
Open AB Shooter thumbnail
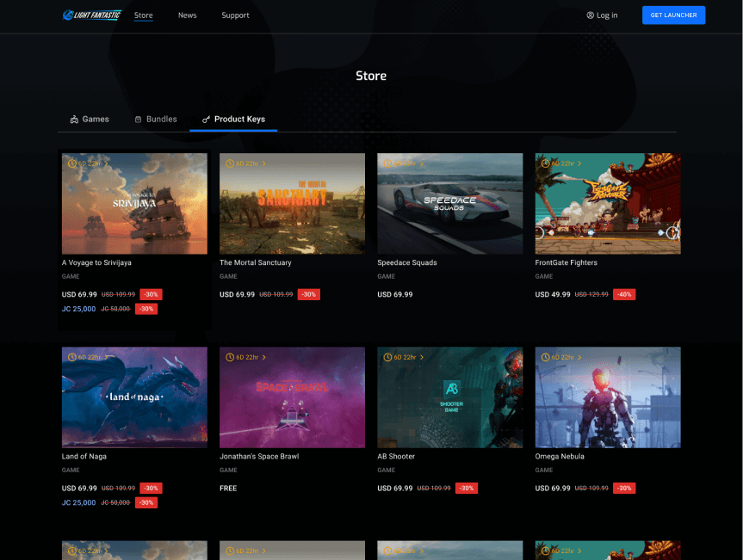[449, 397]
